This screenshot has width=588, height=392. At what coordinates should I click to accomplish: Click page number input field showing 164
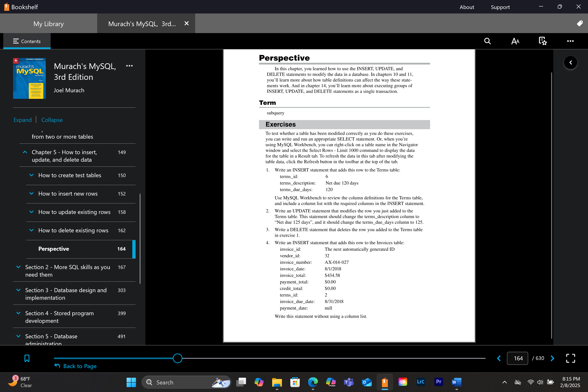tap(517, 358)
